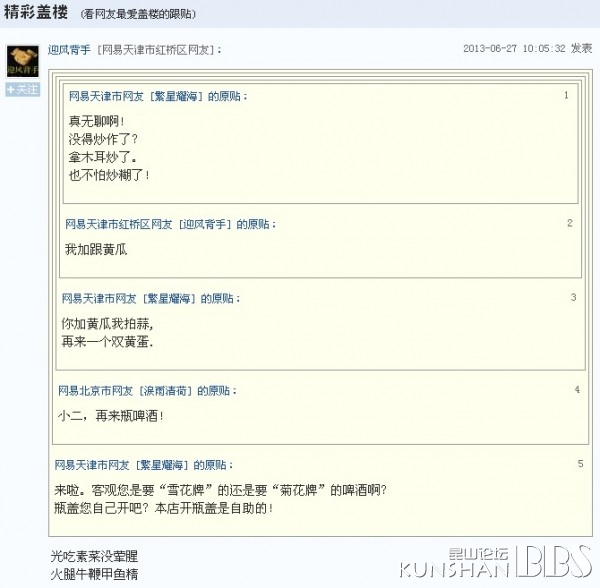Screen dimensions: 600x588
Task: Click floor number 3 label
Action: pos(573,297)
